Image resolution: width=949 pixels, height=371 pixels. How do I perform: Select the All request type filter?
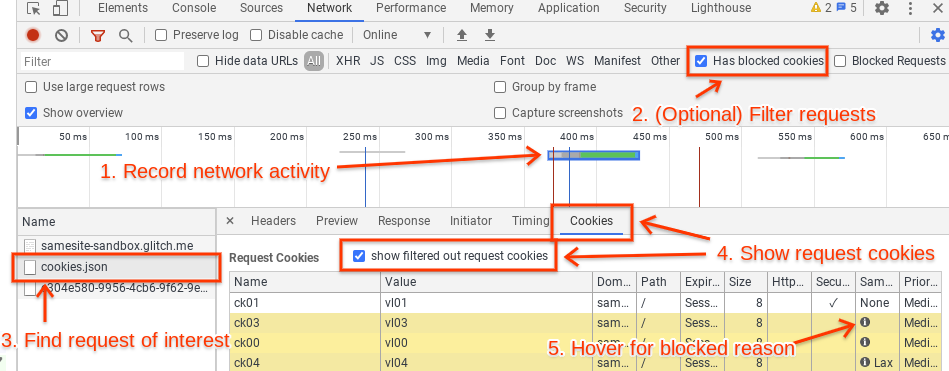(x=314, y=61)
